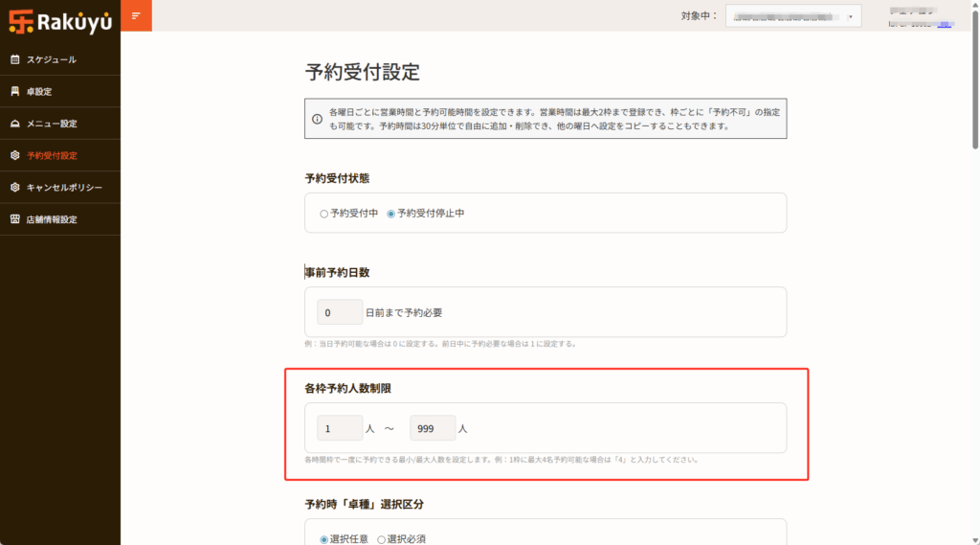Open the スケジュール menu item

pyautogui.click(x=52, y=59)
